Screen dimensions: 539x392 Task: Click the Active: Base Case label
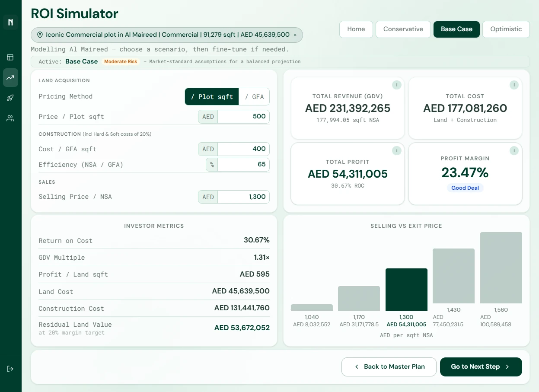[68, 62]
